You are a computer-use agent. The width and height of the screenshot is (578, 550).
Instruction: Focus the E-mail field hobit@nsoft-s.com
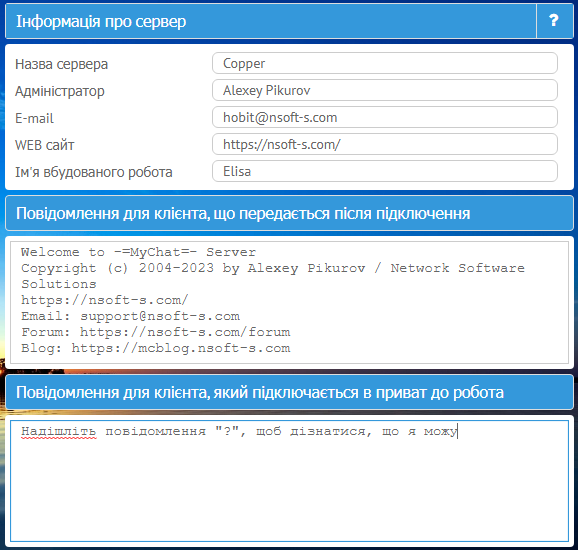point(384,117)
